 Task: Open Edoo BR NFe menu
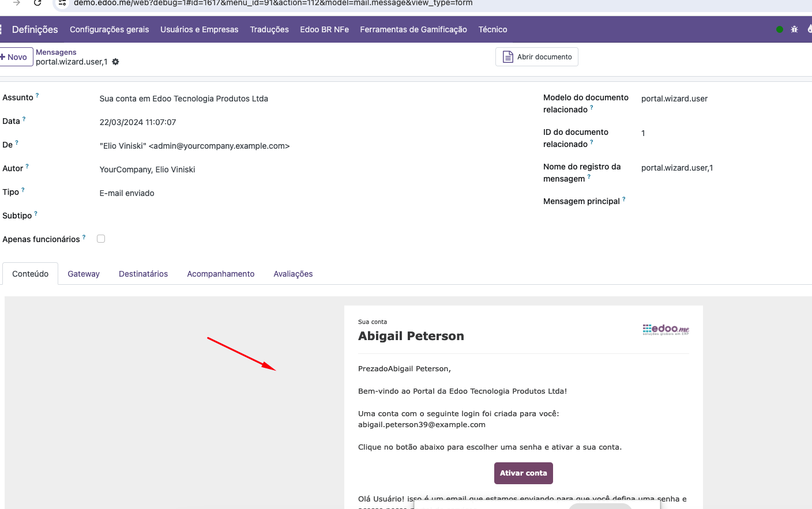[325, 29]
